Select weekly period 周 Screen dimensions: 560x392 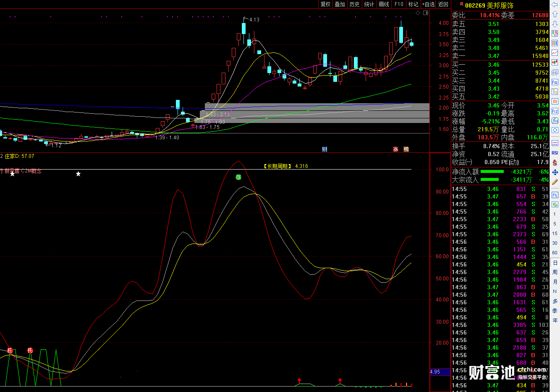point(555,272)
